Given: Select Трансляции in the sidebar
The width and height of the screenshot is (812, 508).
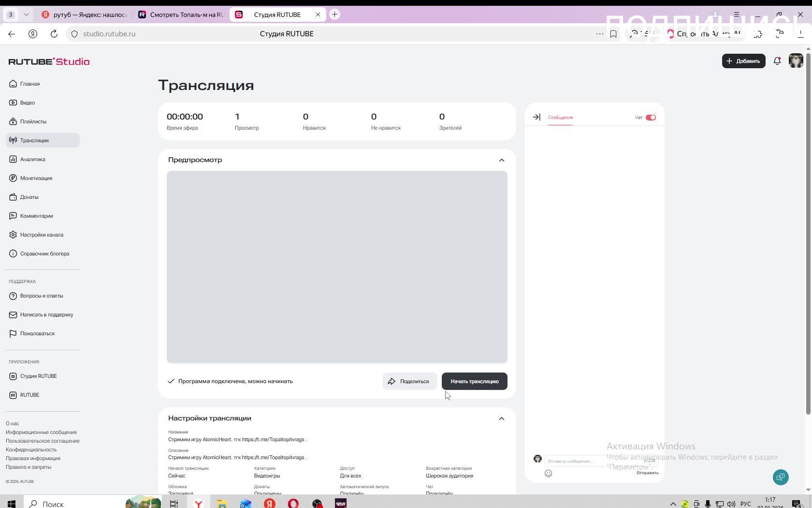Looking at the screenshot, I should point(43,140).
